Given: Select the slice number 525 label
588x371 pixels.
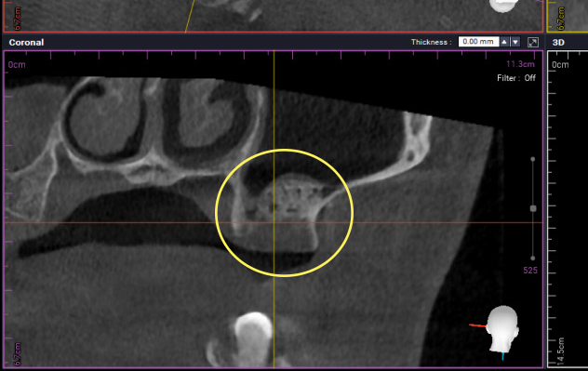Looking at the screenshot, I should click(x=530, y=271).
